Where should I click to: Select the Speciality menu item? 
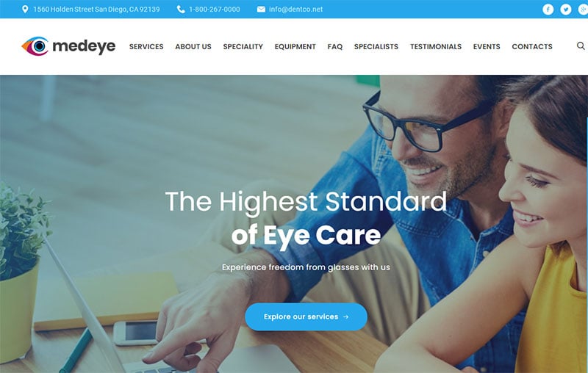tap(243, 46)
